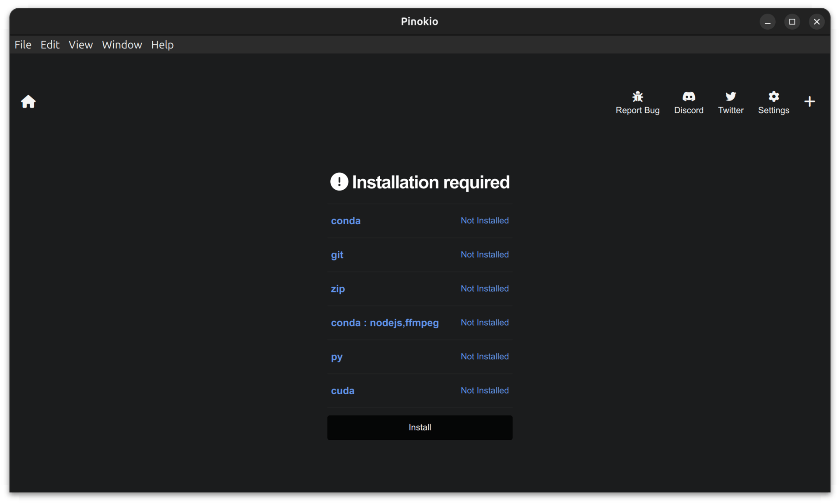Open the File menu
Screen dimensions: 840x504
coord(22,44)
